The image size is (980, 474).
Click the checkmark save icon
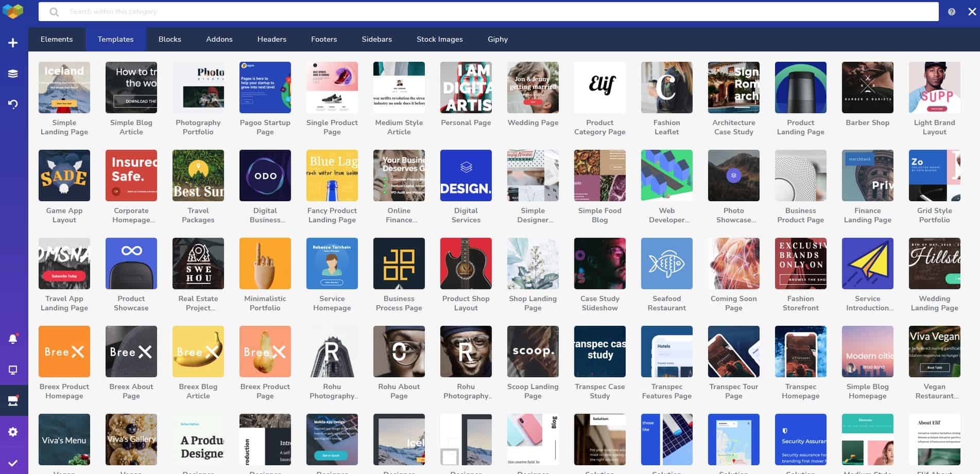13,463
